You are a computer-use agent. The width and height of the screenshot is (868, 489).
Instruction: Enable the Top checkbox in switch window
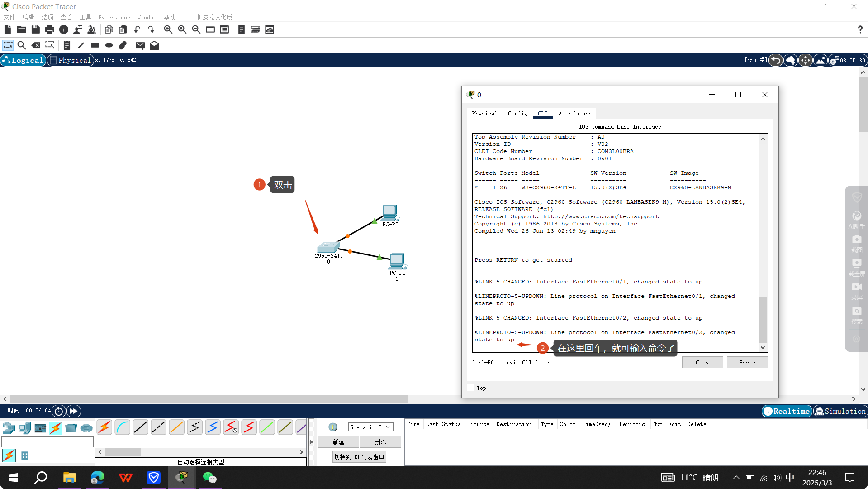(470, 388)
